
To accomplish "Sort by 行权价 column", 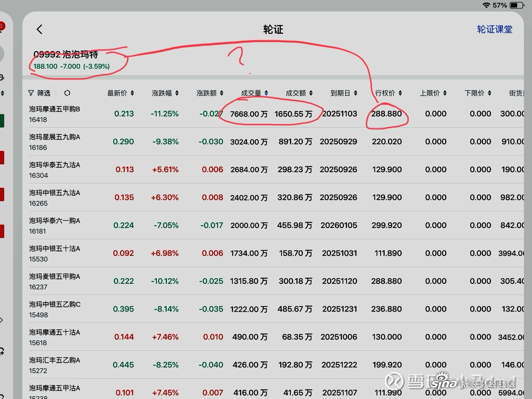I will click(x=389, y=93).
